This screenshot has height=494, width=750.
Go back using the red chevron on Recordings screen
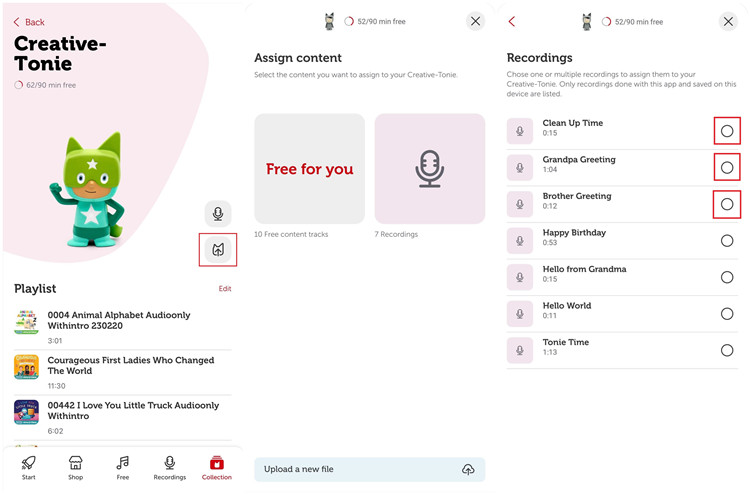[512, 22]
